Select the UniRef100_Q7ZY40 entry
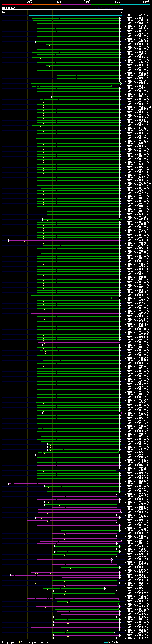This screenshot has height=644, width=152. (136, 384)
